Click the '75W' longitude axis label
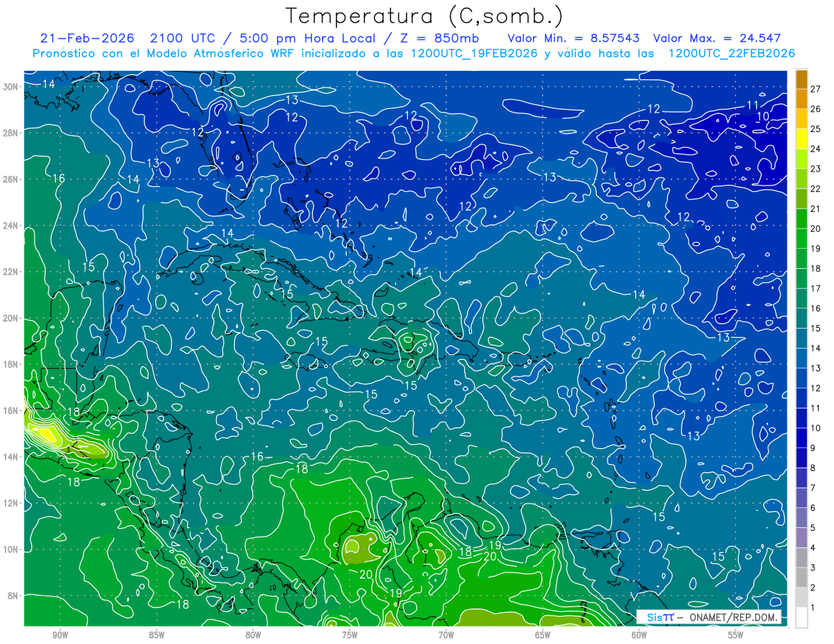 point(350,635)
